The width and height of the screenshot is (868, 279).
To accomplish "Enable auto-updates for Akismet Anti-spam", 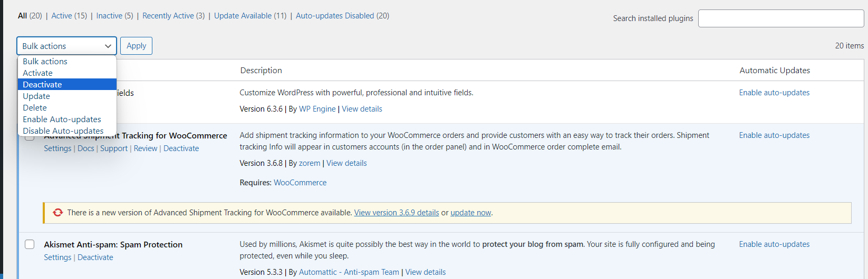I will (774, 244).
